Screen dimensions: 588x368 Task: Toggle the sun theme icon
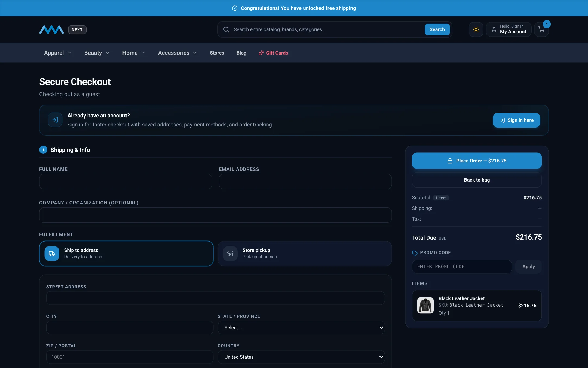(x=476, y=29)
